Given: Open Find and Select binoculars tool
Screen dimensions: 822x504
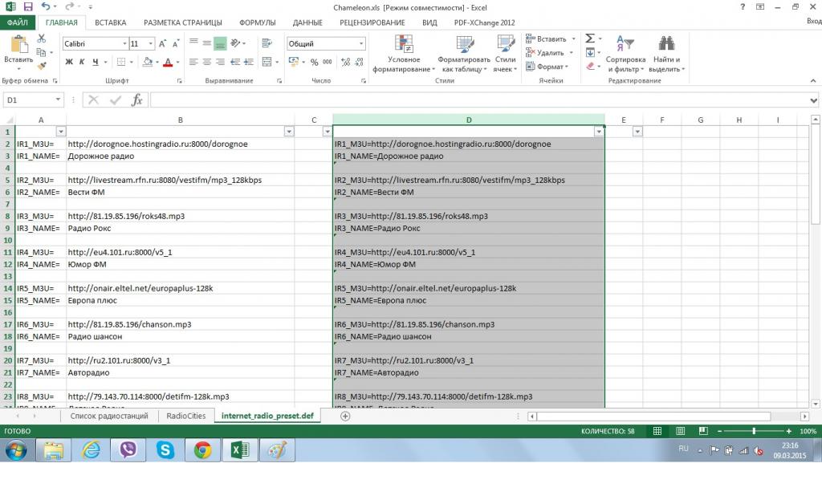Looking at the screenshot, I should click(x=665, y=44).
